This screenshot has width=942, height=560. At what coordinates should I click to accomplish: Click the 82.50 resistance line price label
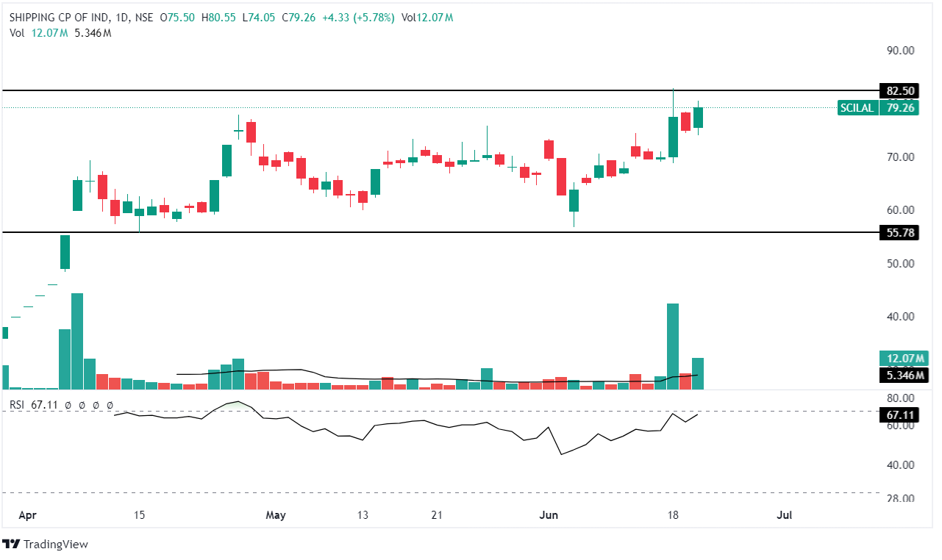click(899, 91)
